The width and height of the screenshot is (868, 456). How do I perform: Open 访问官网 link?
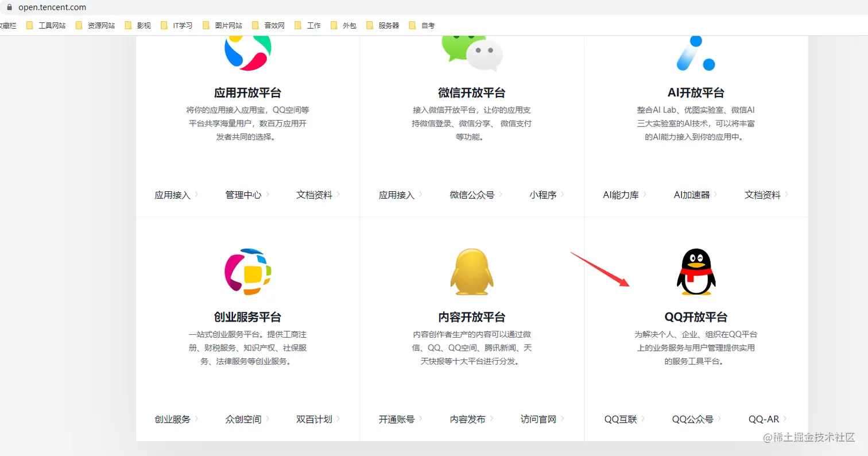[x=542, y=419]
